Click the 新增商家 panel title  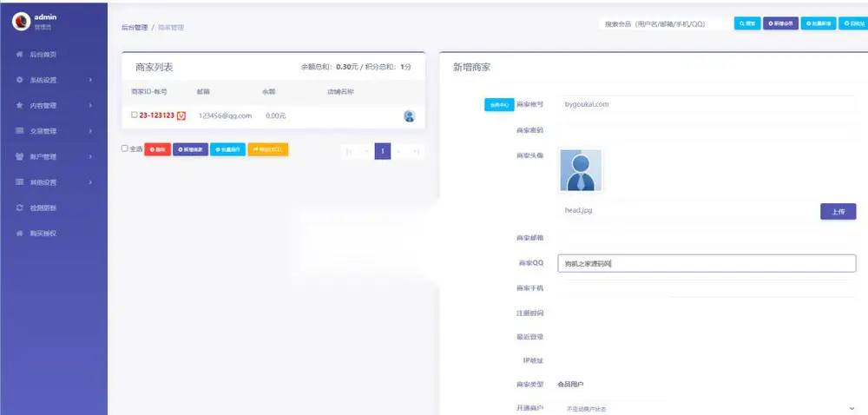(x=471, y=67)
